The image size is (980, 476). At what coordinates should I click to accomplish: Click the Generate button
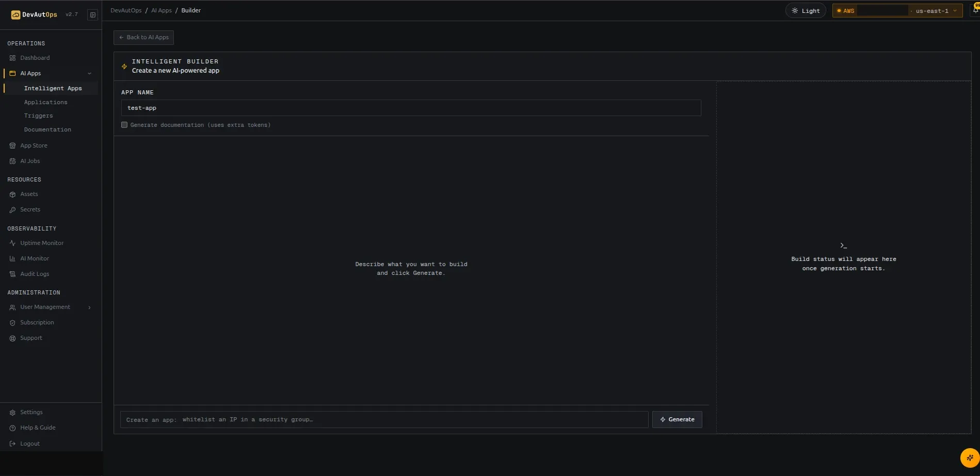[x=677, y=420]
